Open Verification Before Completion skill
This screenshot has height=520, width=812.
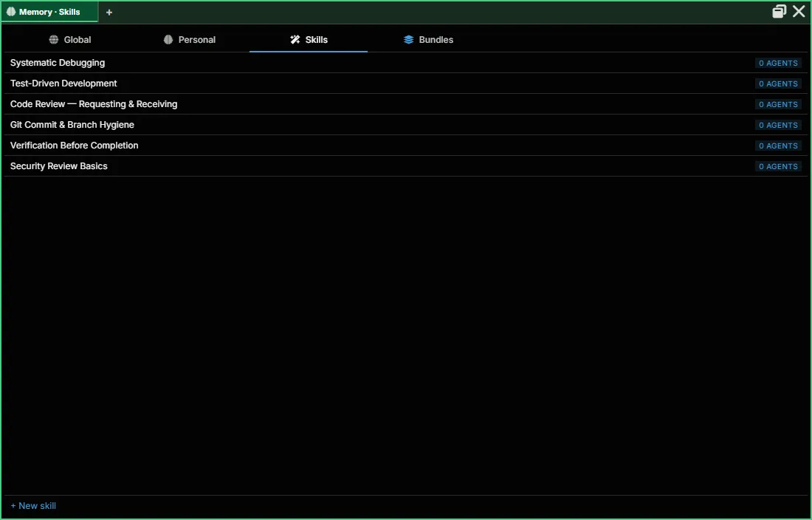[x=405, y=146]
